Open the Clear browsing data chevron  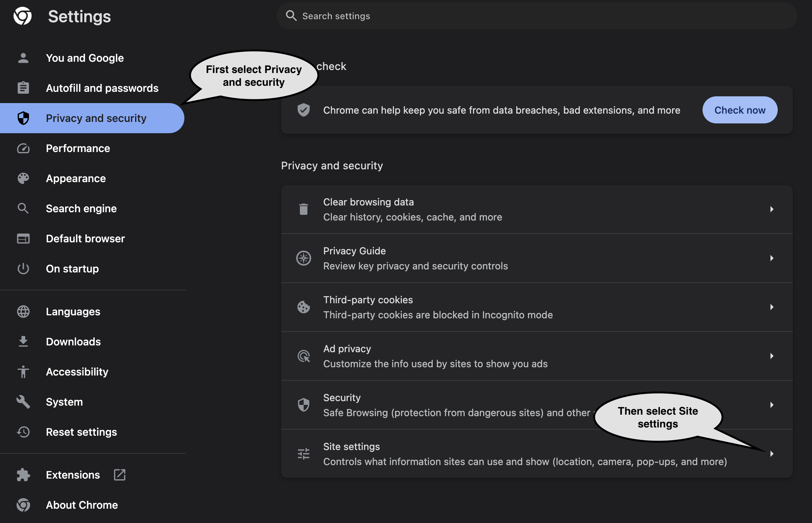coord(771,209)
